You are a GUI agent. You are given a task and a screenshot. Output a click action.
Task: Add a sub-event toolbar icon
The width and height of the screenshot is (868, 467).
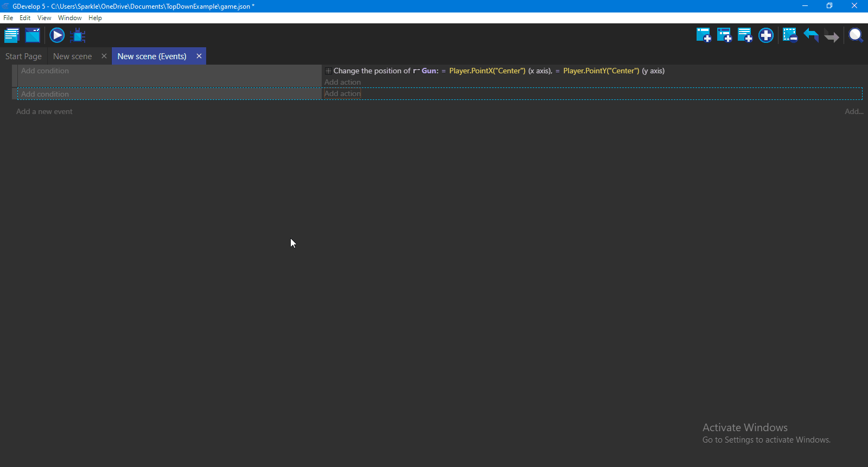pos(724,36)
